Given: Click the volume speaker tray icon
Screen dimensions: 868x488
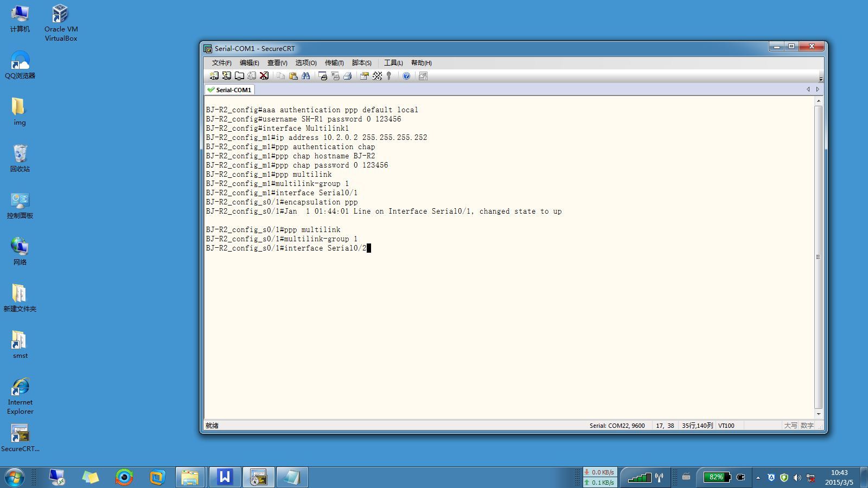Looking at the screenshot, I should point(797,478).
